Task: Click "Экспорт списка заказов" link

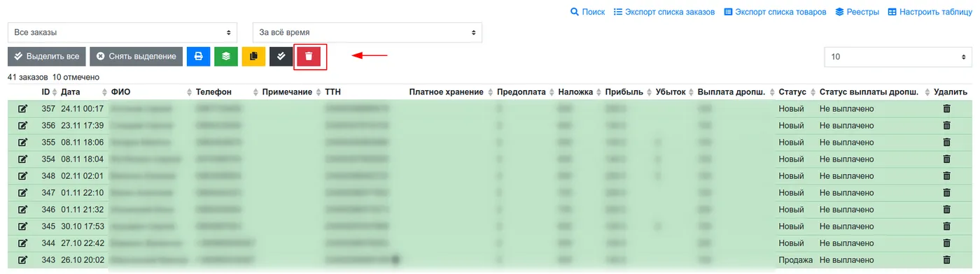Action: tap(664, 12)
